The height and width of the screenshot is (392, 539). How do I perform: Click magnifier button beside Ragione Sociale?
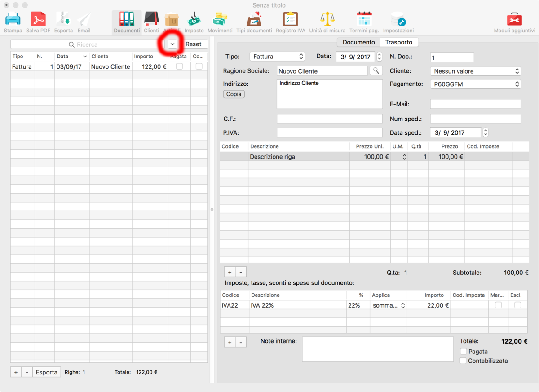376,70
